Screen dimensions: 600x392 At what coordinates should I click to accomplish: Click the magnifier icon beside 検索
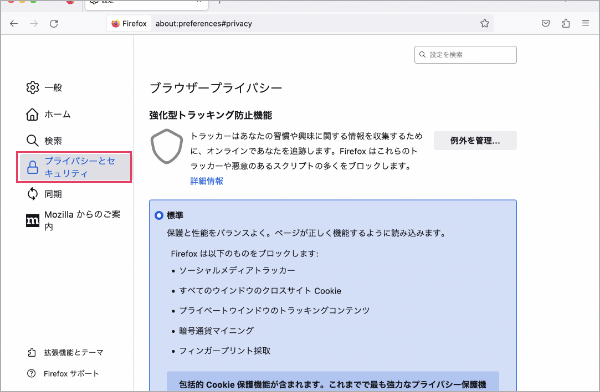[33, 140]
